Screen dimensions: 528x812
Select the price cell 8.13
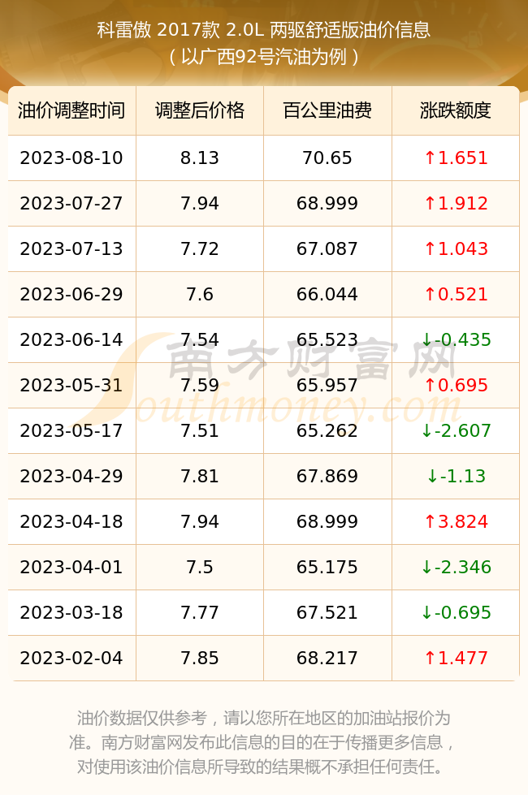tap(200, 158)
